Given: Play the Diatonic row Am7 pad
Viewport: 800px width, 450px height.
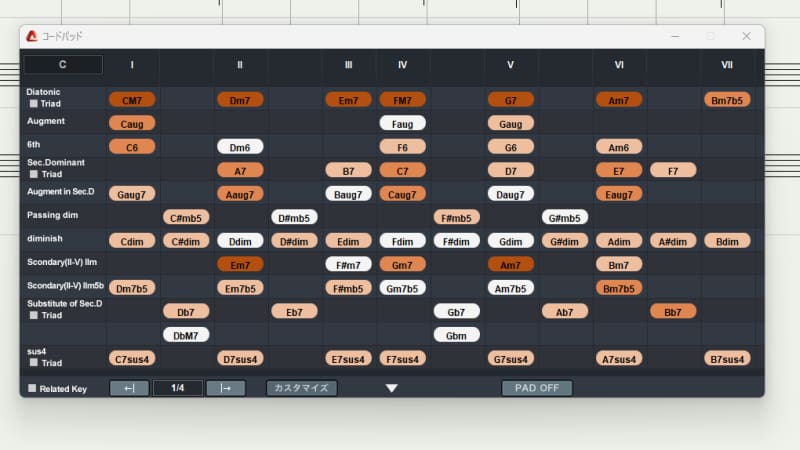Looking at the screenshot, I should [x=618, y=100].
